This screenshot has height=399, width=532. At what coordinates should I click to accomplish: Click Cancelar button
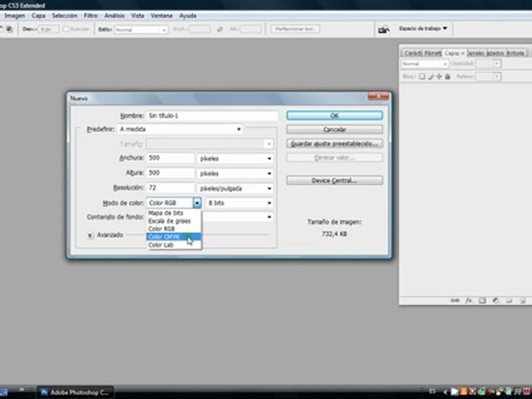pos(335,130)
